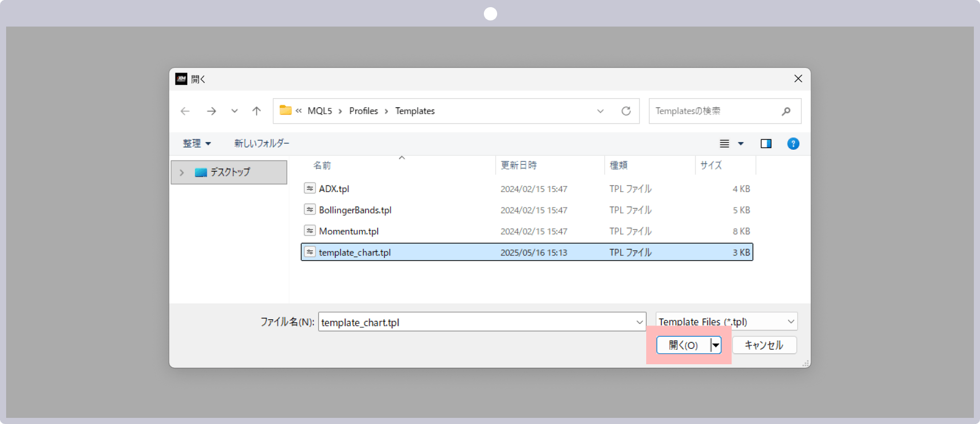Image resolution: width=980 pixels, height=424 pixels.
Task: Click the 開く(O) button
Action: (x=683, y=345)
